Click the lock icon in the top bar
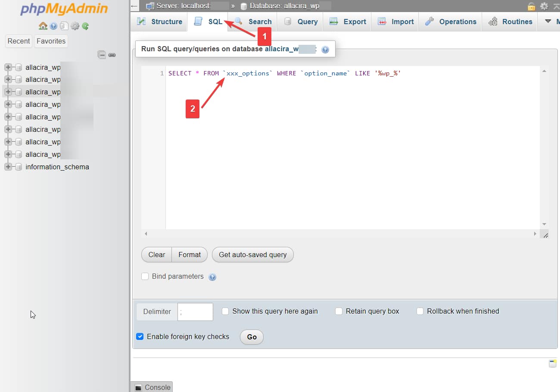The image size is (560, 392). (531, 6)
